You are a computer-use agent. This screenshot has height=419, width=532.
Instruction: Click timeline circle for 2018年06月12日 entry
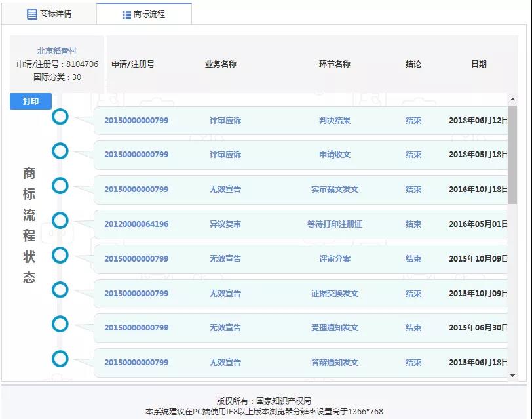pyautogui.click(x=60, y=117)
